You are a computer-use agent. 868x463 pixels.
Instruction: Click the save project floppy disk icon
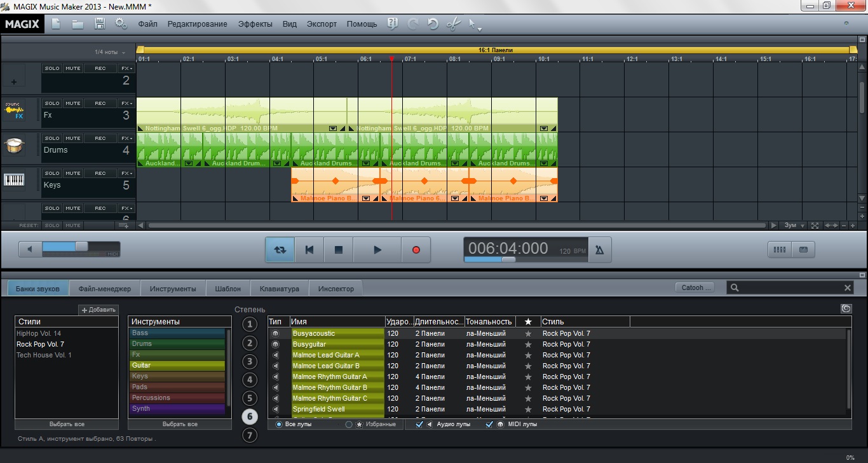(100, 24)
